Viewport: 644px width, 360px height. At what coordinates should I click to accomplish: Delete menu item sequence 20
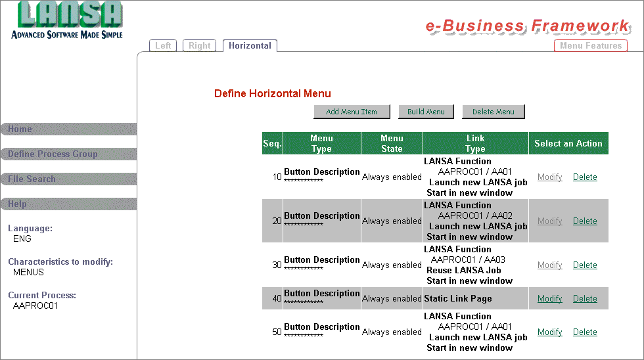585,221
